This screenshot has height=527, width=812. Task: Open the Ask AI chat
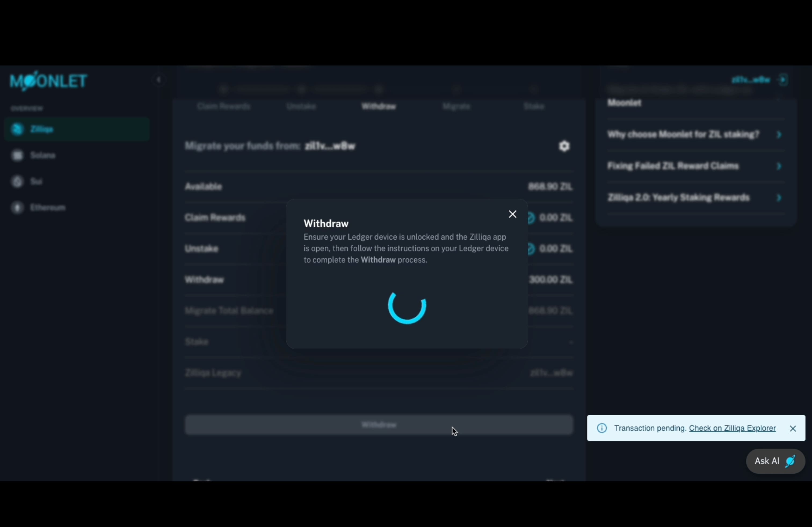[x=775, y=461]
